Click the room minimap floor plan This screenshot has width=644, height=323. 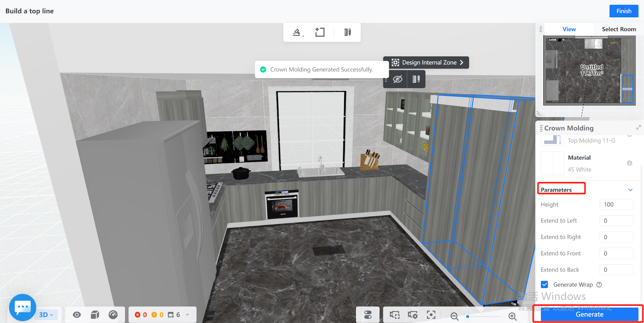tap(590, 70)
